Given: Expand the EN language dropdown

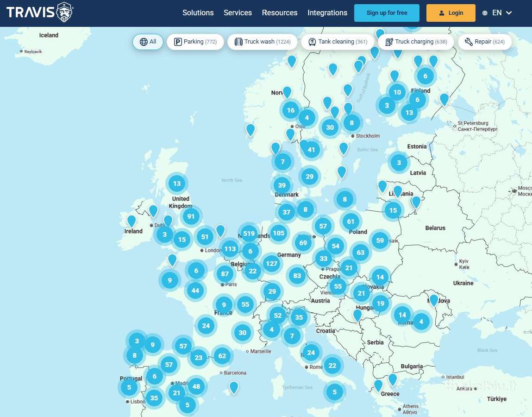Looking at the screenshot, I should (x=497, y=13).
